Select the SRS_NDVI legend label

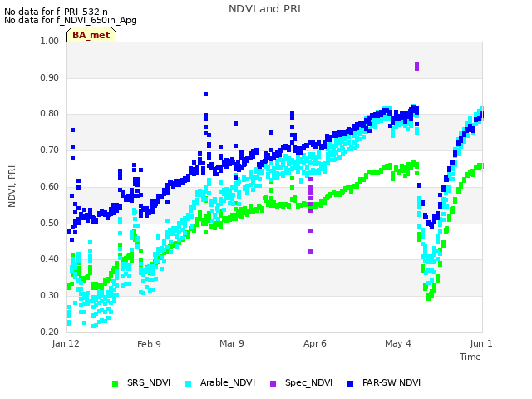pyautogui.click(x=149, y=382)
